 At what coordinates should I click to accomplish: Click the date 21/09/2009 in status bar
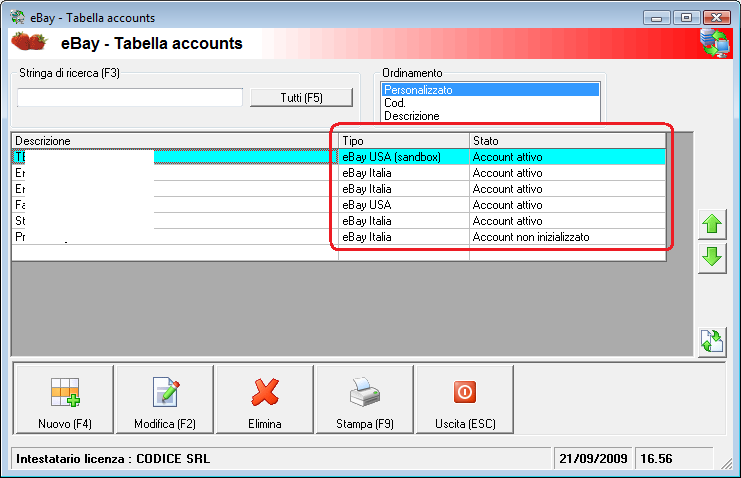pos(593,459)
